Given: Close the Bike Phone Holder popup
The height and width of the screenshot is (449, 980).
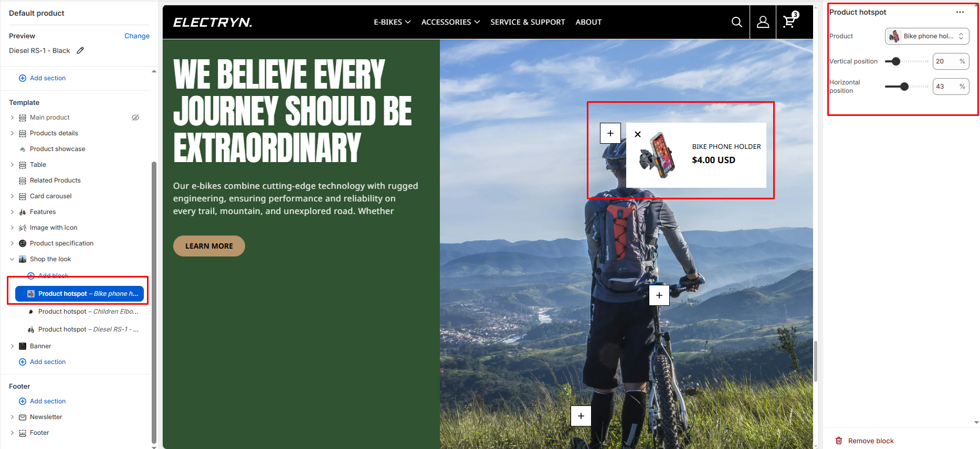Looking at the screenshot, I should click(638, 134).
